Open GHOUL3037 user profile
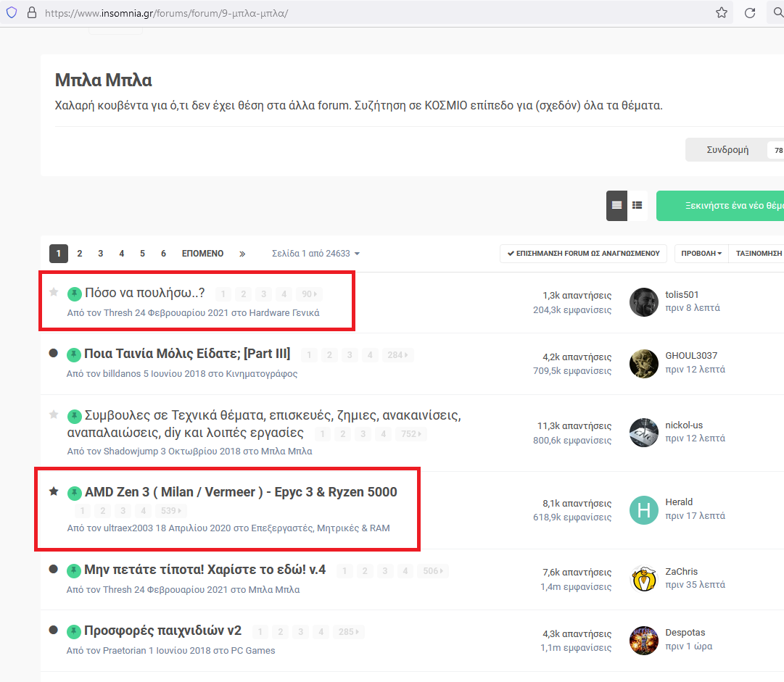The image size is (784, 682). (691, 356)
